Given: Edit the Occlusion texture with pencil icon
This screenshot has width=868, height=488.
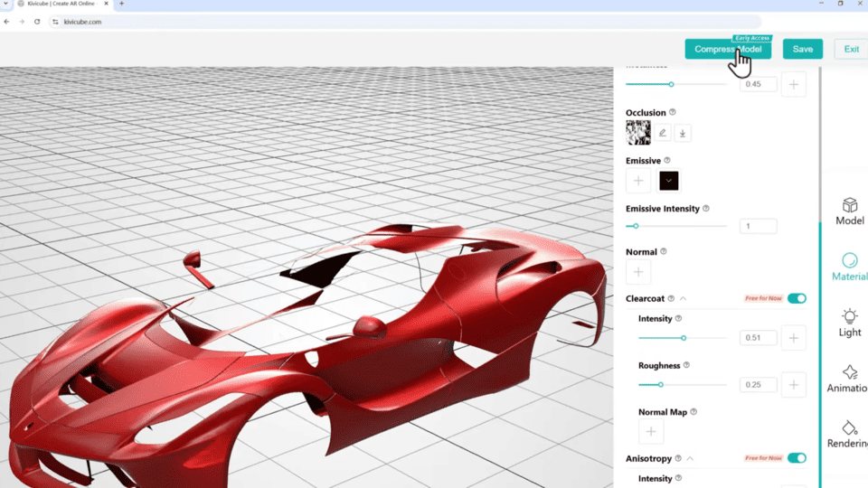Looking at the screenshot, I should pos(662,133).
